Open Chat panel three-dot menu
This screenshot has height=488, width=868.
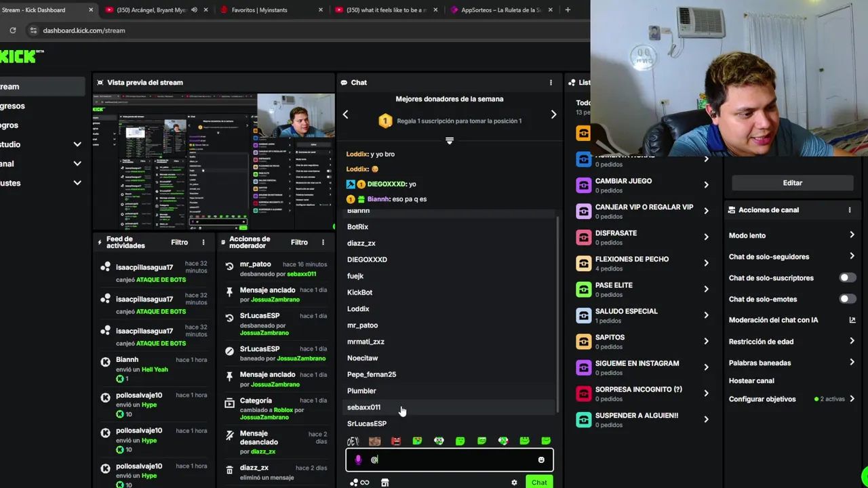[551, 83]
